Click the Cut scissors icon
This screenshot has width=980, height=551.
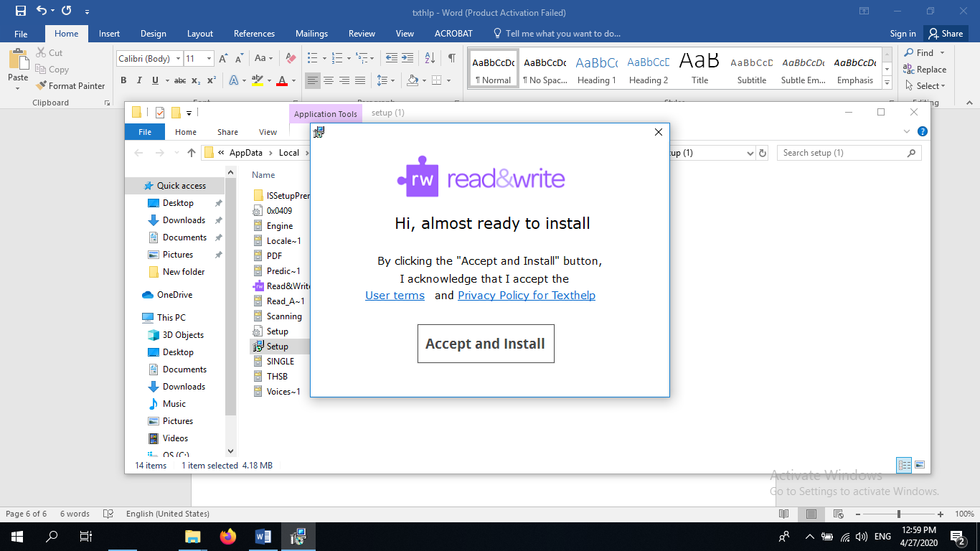[41, 53]
